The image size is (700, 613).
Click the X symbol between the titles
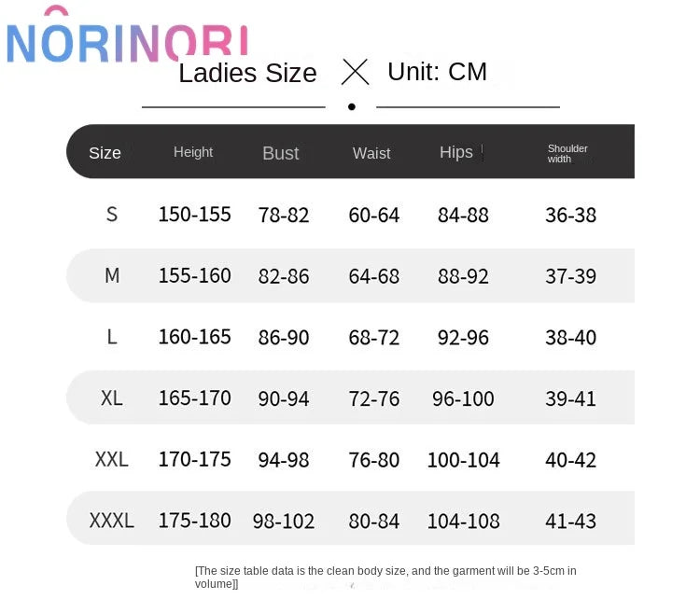coord(355,72)
